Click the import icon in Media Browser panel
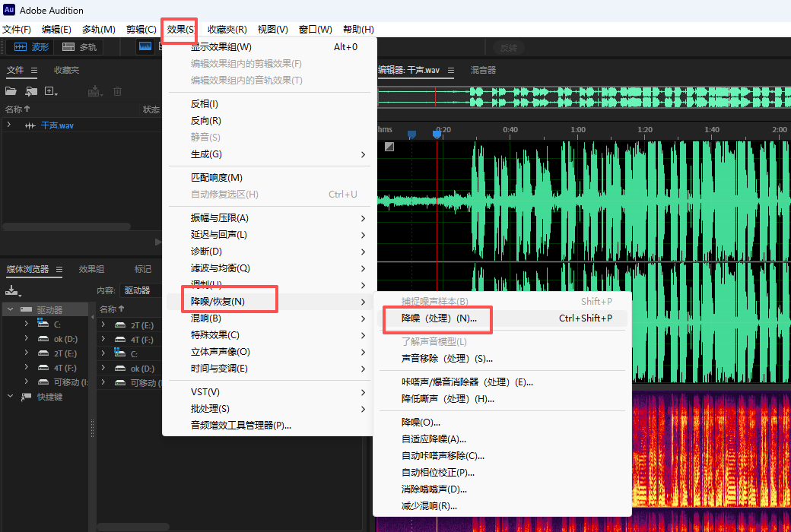Viewport: 791px width, 532px height. tap(13, 292)
